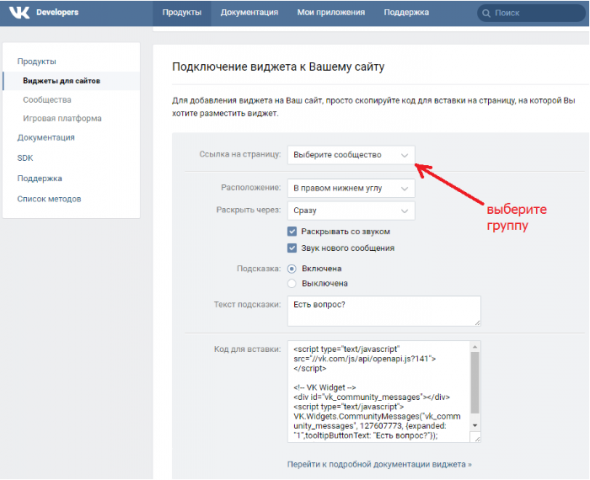
Task: Open Поддержка in the sidebar
Action: coord(40,178)
